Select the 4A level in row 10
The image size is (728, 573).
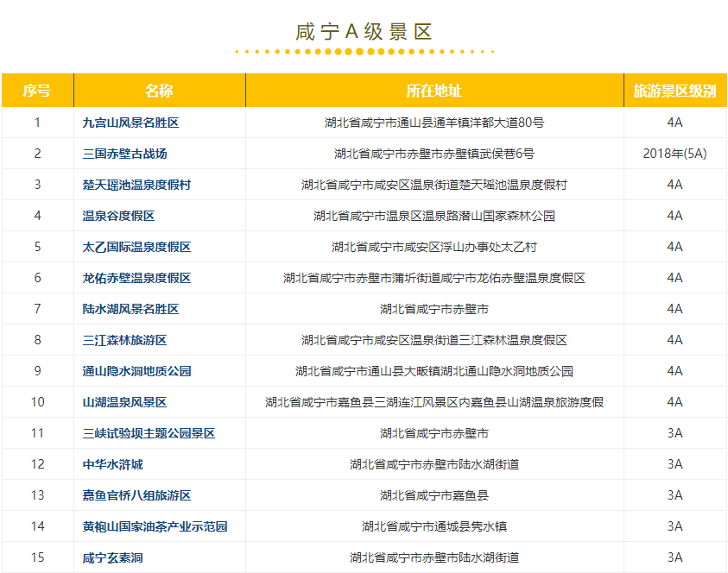pos(674,402)
